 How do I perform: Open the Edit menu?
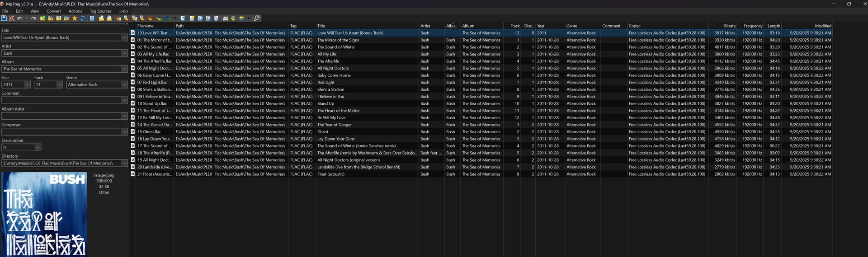pyautogui.click(x=19, y=11)
